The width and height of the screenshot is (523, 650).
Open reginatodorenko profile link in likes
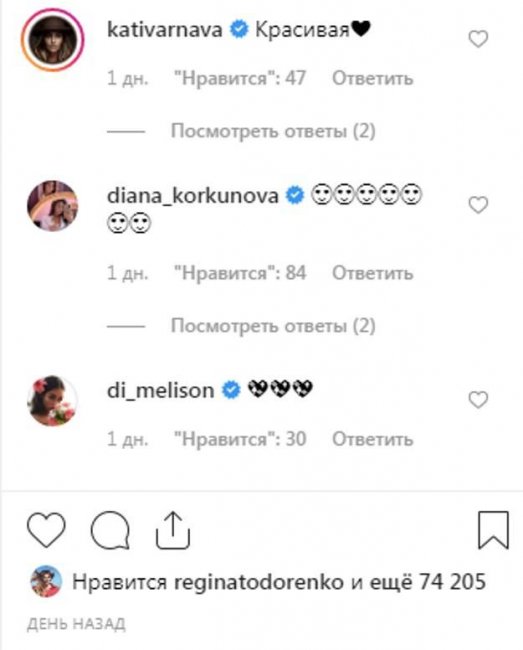coord(259,582)
